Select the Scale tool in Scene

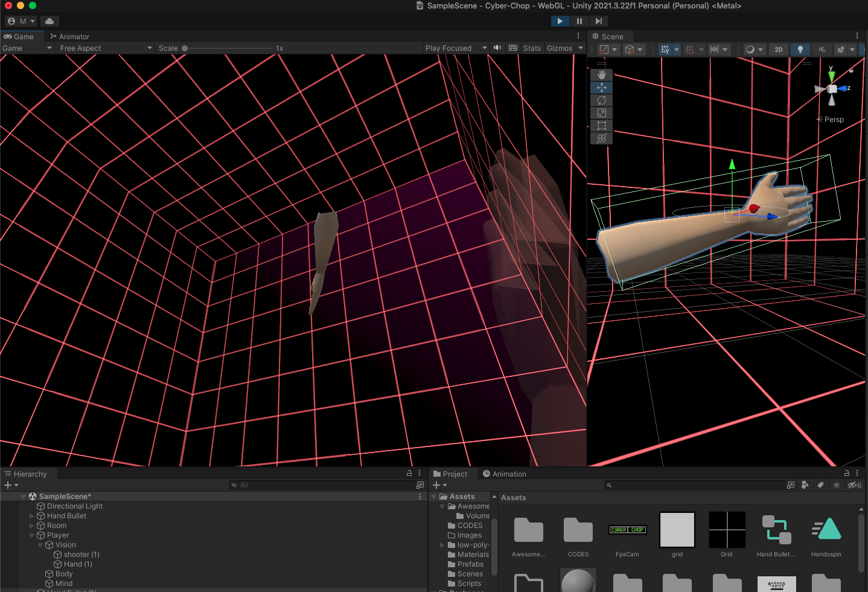point(601,113)
